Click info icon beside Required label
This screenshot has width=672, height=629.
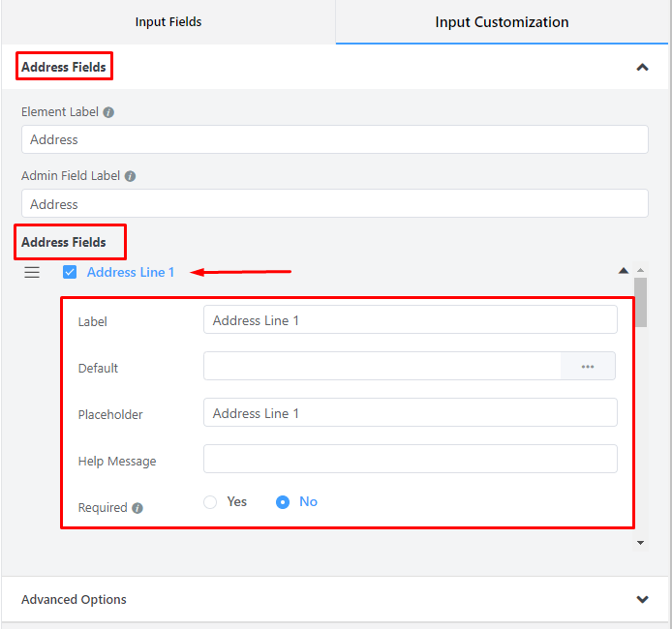(x=137, y=508)
